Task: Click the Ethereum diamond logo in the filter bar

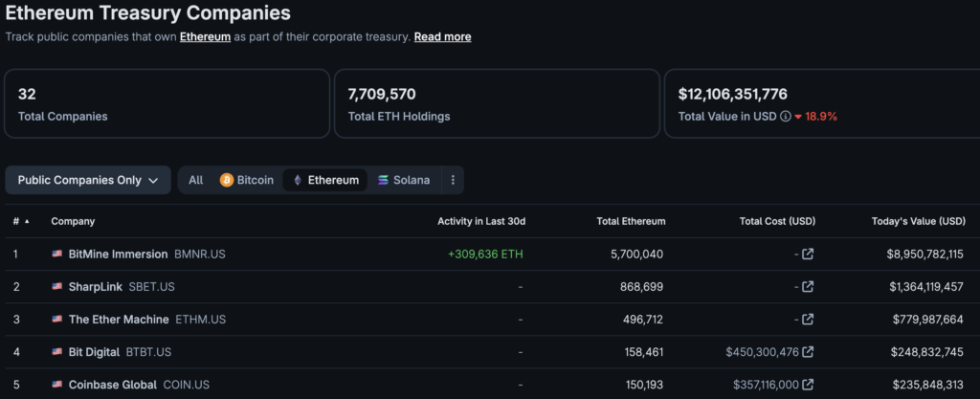Action: coord(298,180)
